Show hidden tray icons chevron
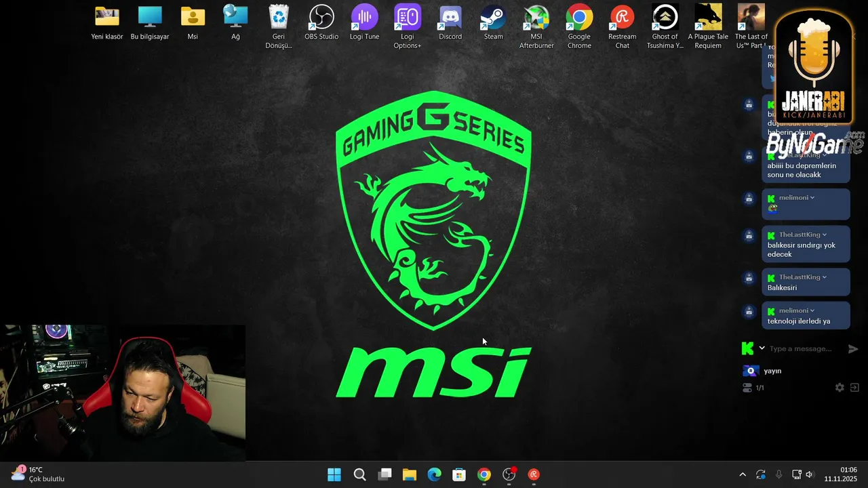Image resolution: width=868 pixels, height=488 pixels. (x=743, y=474)
